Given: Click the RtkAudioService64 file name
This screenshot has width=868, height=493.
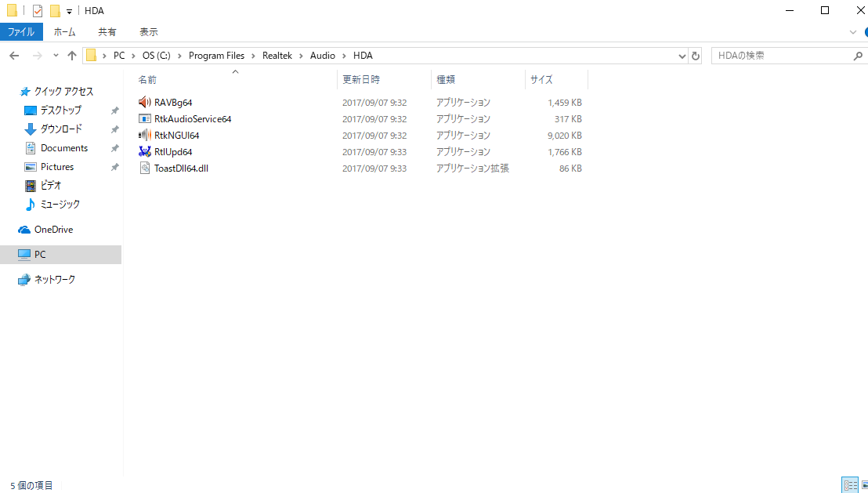Looking at the screenshot, I should coord(193,119).
